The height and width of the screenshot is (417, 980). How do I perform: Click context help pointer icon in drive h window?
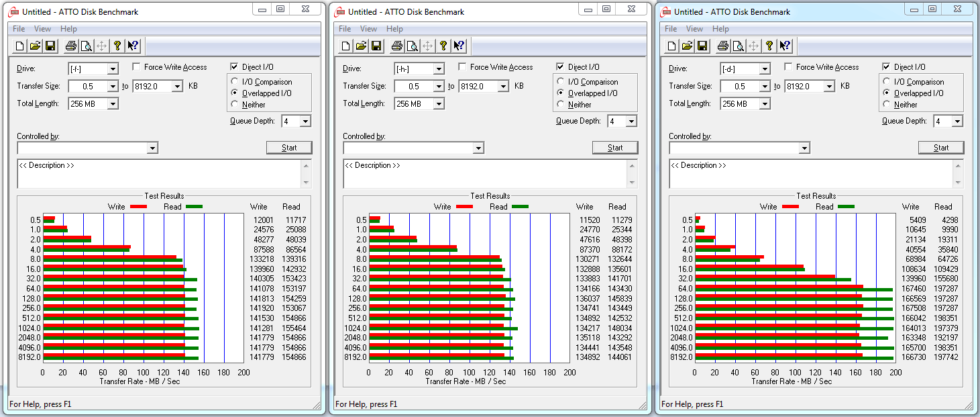(459, 46)
